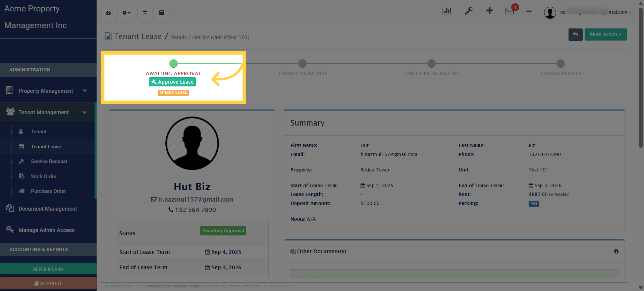
Task: Open the three-dots more options icon
Action: tap(529, 11)
